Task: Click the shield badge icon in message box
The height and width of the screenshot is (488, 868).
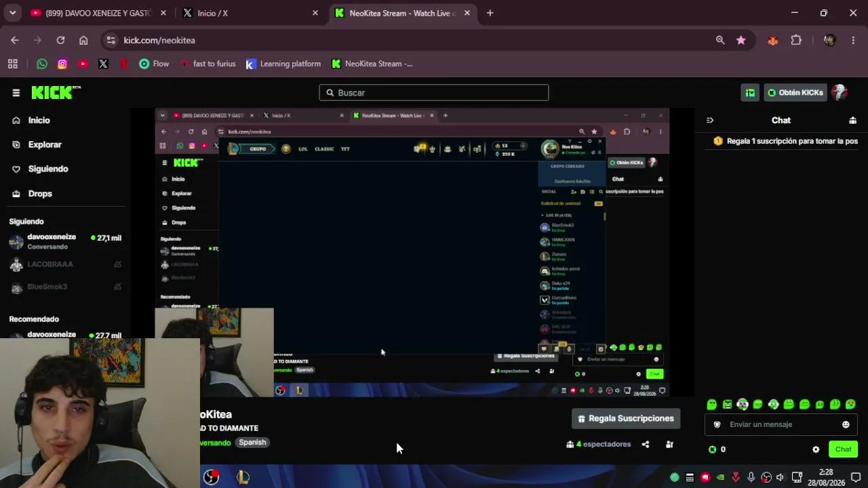Action: pos(717,424)
